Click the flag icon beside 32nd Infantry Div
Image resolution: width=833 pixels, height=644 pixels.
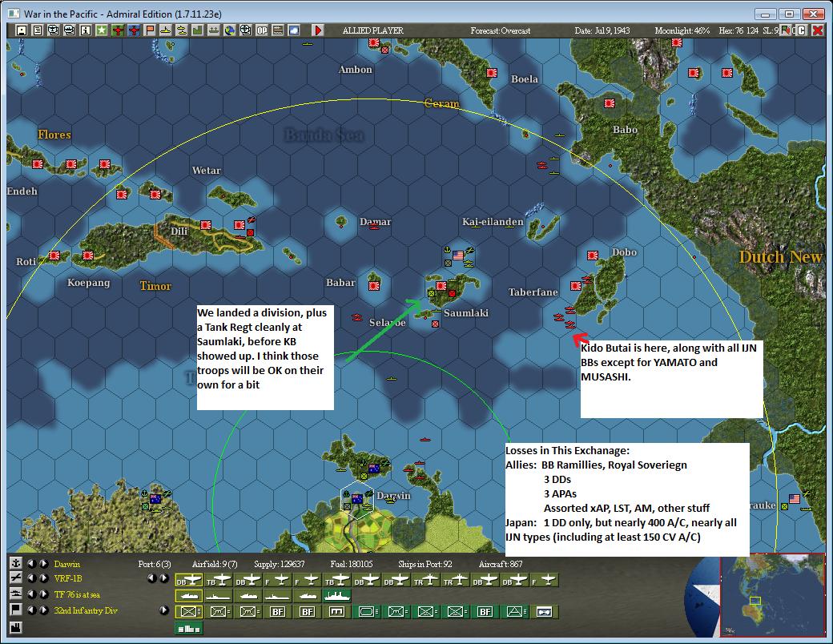tap(16, 610)
